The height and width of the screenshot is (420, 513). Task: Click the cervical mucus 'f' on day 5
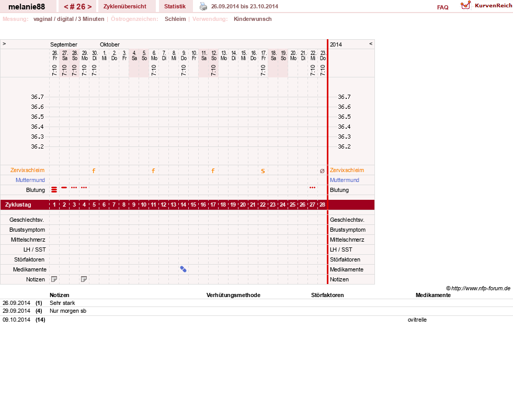94,171
